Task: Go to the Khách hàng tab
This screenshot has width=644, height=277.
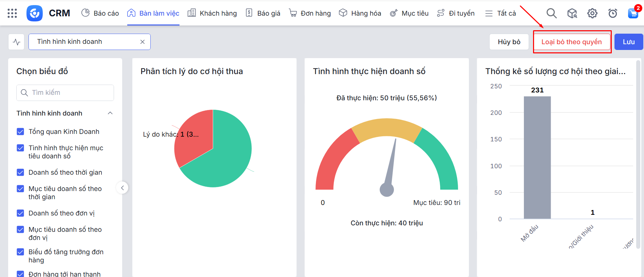Action: [x=212, y=13]
